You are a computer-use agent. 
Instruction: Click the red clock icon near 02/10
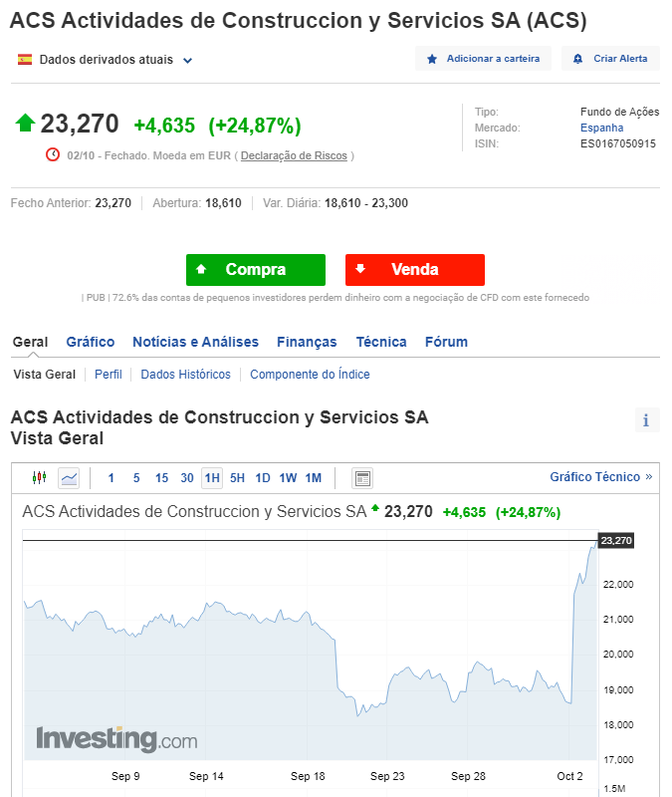pos(53,154)
